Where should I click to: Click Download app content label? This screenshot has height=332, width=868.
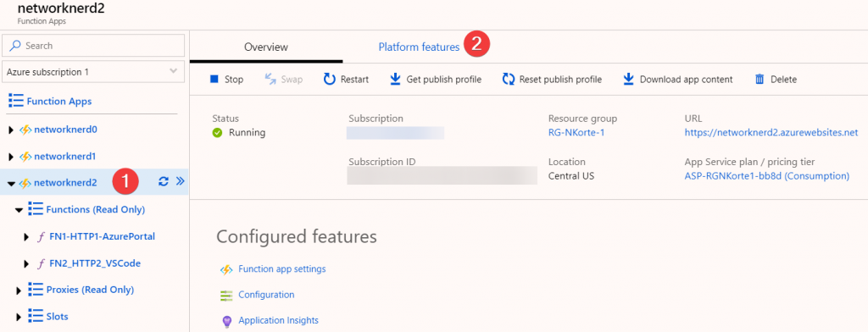(687, 80)
